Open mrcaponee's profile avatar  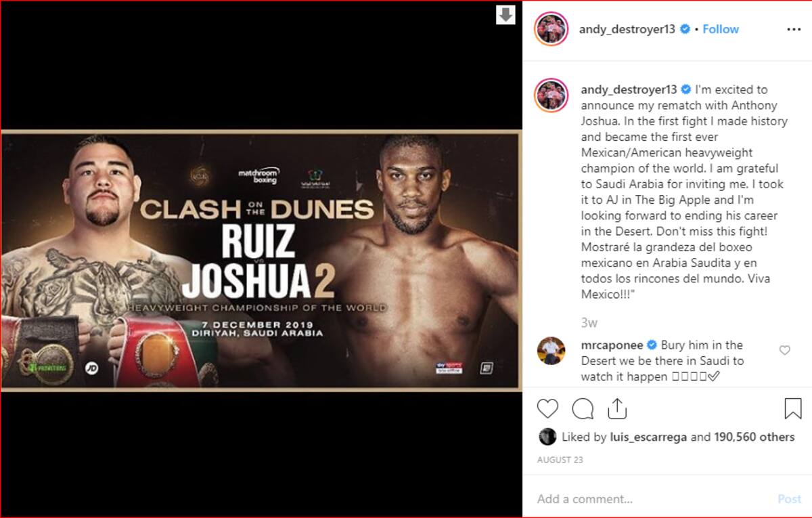551,351
